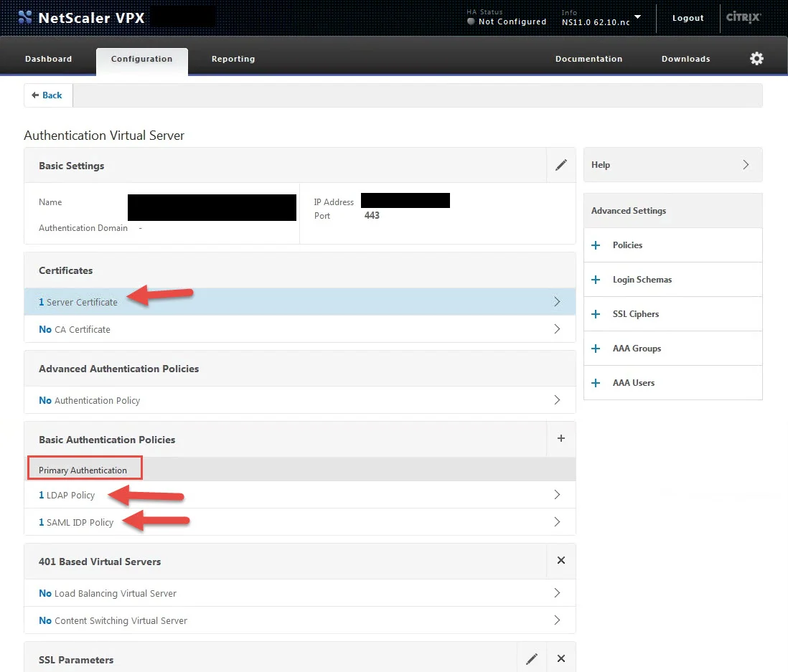Click the 1 Server Certificate link

tap(78, 303)
